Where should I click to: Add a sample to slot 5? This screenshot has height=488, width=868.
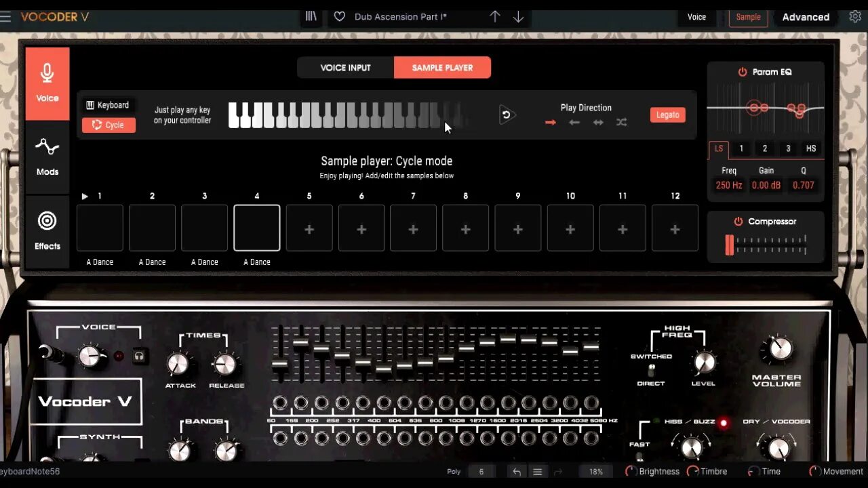(x=309, y=228)
